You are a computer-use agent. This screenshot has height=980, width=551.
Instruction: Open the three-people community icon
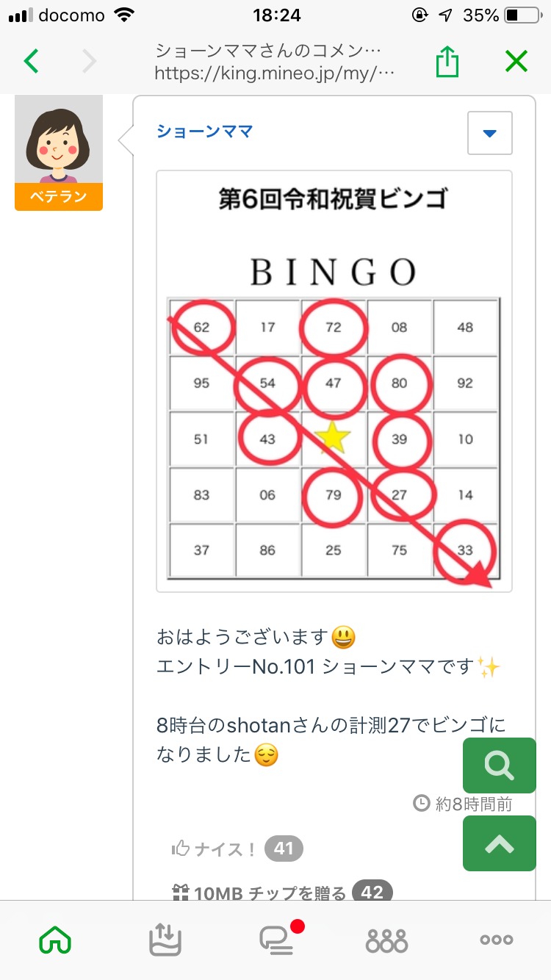386,940
